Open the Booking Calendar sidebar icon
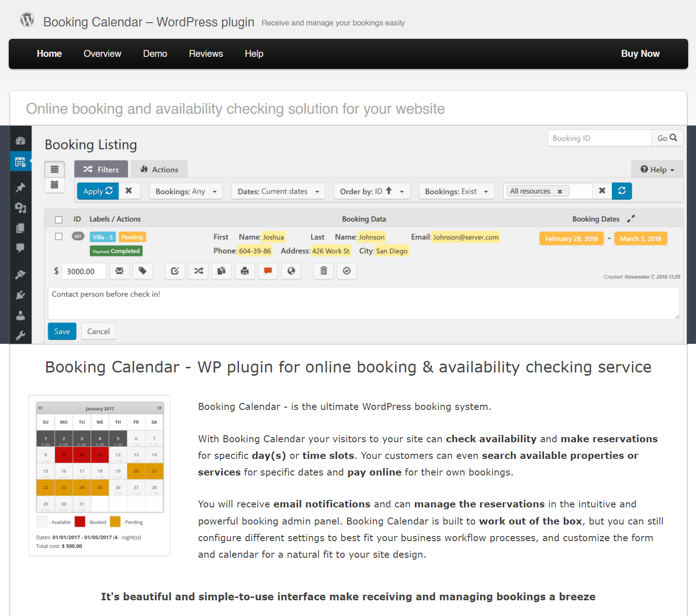 pos(20,162)
